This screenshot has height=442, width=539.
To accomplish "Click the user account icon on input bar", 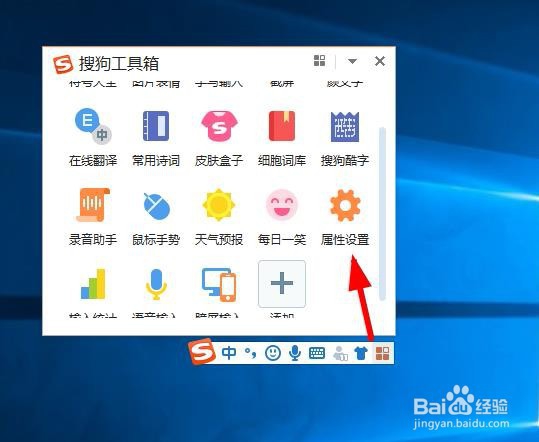I will [340, 353].
